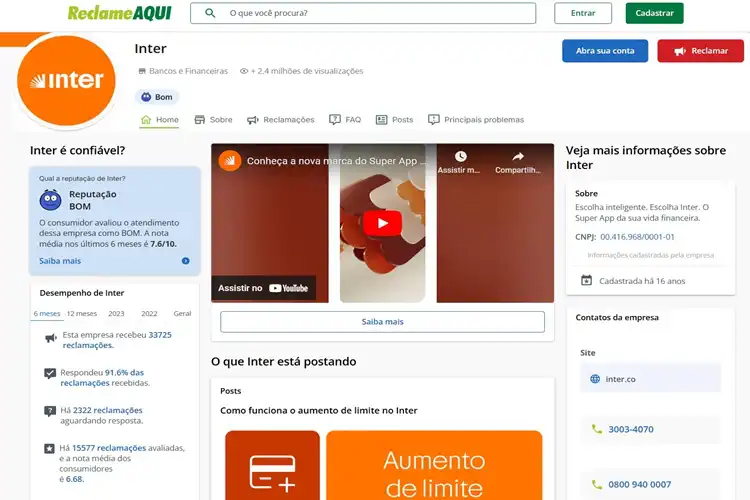Click the 'Aumento de limite' banner
Image resolution: width=750 pixels, height=500 pixels.
pyautogui.click(x=434, y=465)
